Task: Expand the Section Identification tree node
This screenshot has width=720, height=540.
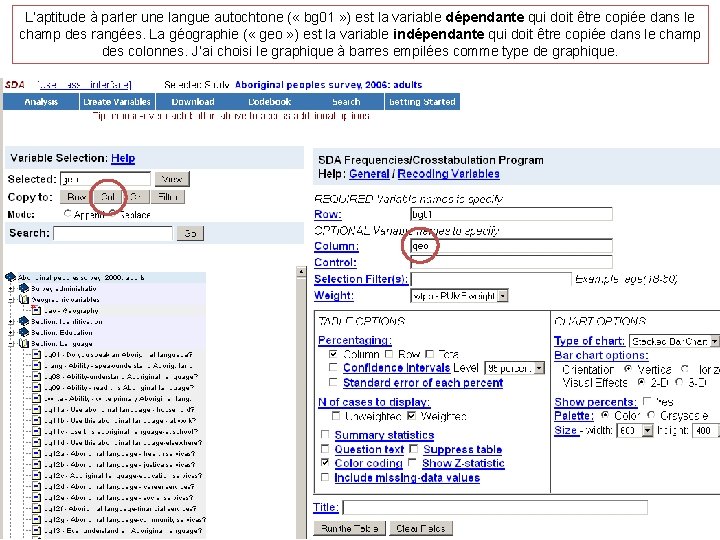Action: pyautogui.click(x=11, y=321)
